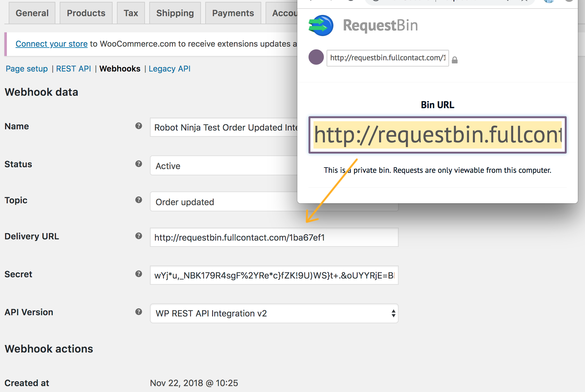This screenshot has width=585, height=392.
Task: Click the private bin lock icon
Action: click(x=455, y=60)
